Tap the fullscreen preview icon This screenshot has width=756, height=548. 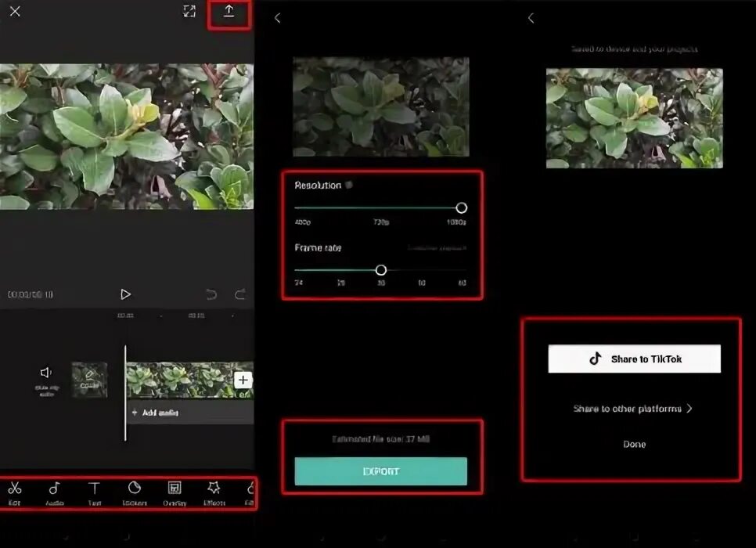tap(189, 11)
